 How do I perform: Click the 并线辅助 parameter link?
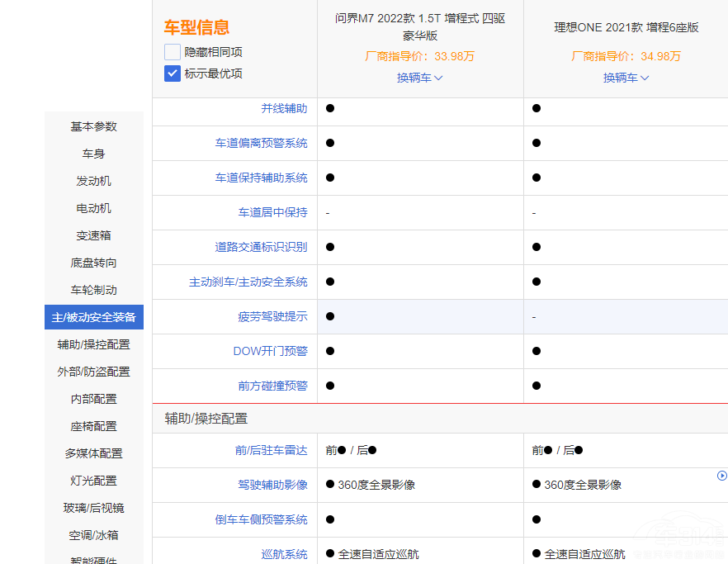[284, 108]
